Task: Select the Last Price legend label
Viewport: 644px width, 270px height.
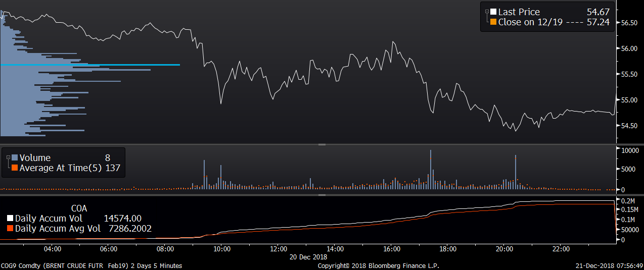Action: click(519, 12)
